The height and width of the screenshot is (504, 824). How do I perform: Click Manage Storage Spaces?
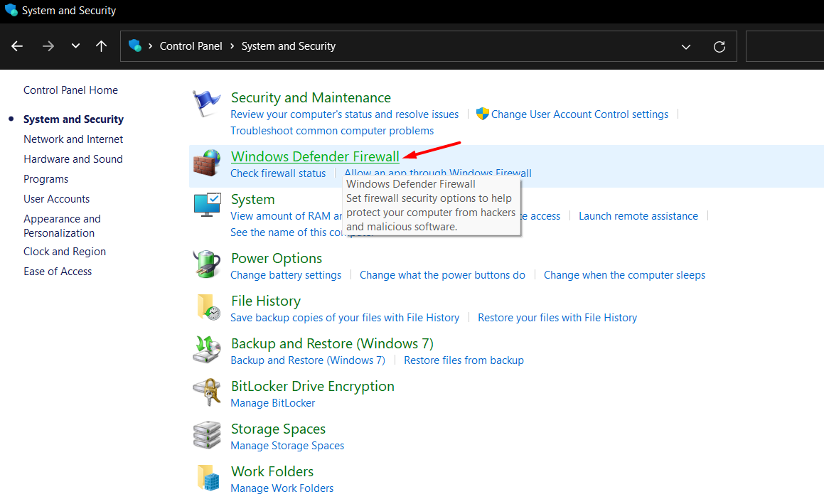tap(287, 446)
